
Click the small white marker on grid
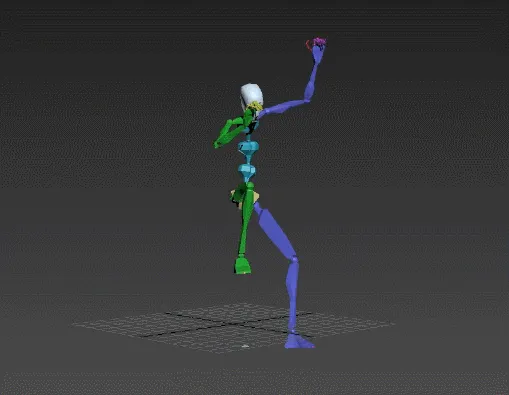pyautogui.click(x=245, y=346)
